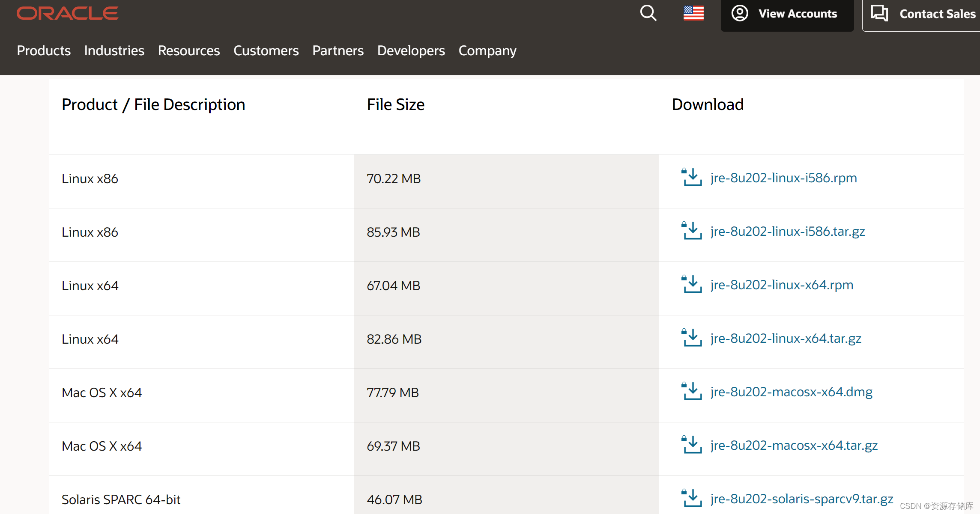Click download icon for jre-8u202-macosx-x64.tar.gz
The image size is (980, 514).
(x=691, y=445)
